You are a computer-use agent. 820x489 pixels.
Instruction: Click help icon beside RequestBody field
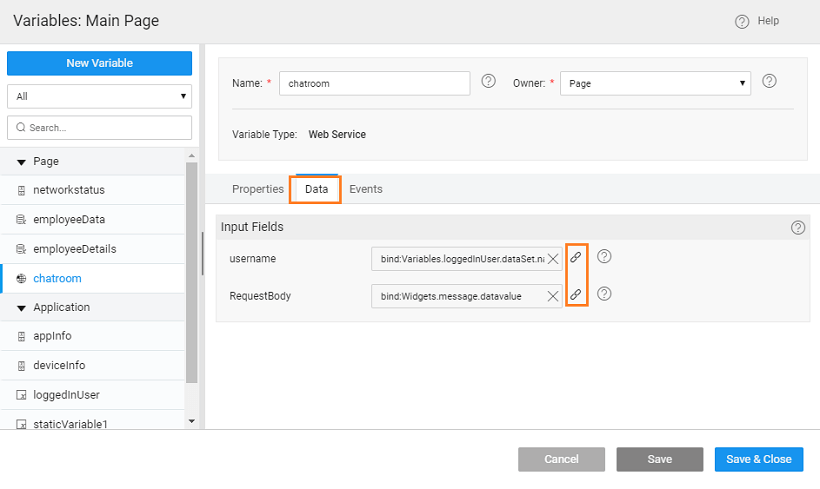coord(604,294)
